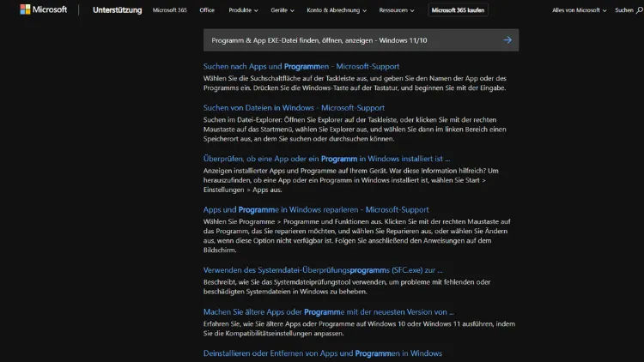Open result Suchen von Dateien in Windows
Viewport: 644px width, 362px height.
click(x=294, y=107)
